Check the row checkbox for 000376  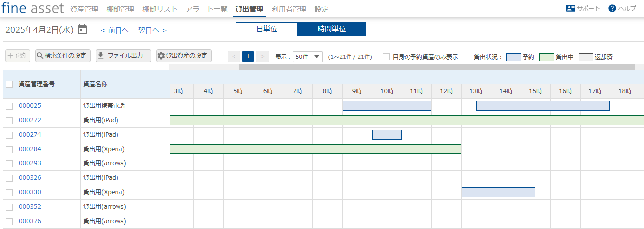tap(9, 221)
